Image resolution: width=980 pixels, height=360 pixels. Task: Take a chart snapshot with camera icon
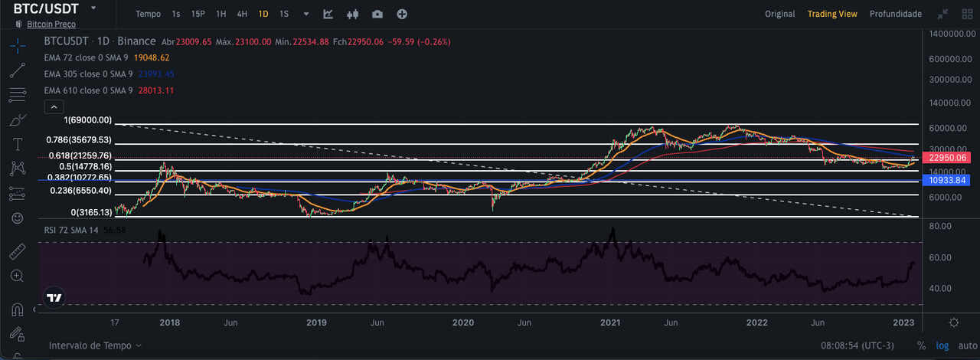[377, 14]
